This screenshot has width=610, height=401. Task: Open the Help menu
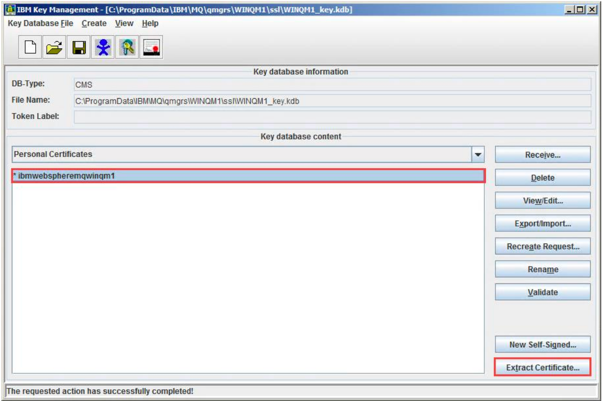click(x=150, y=23)
